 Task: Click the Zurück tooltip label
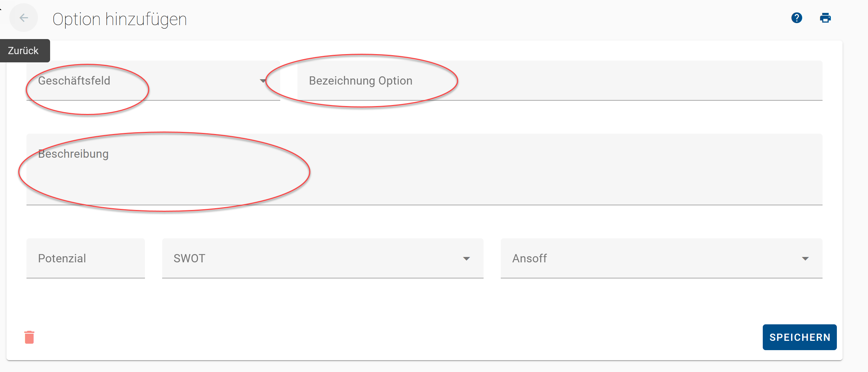23,51
